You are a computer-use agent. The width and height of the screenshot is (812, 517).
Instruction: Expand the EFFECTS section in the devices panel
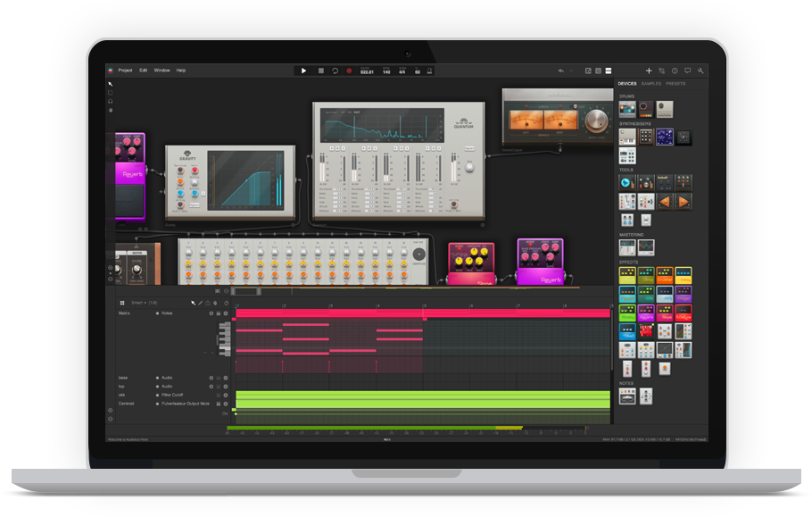[x=628, y=263]
